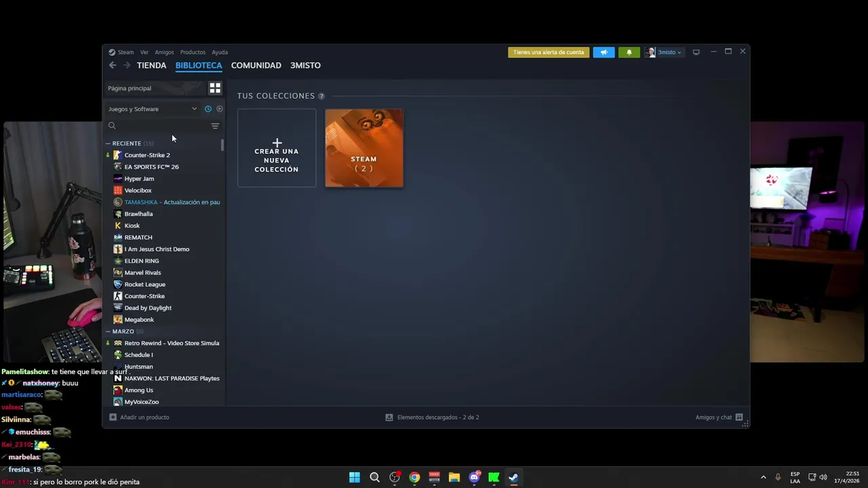Select Brawlhalla in list
Viewport: 868px width, 488px height.
(138, 214)
